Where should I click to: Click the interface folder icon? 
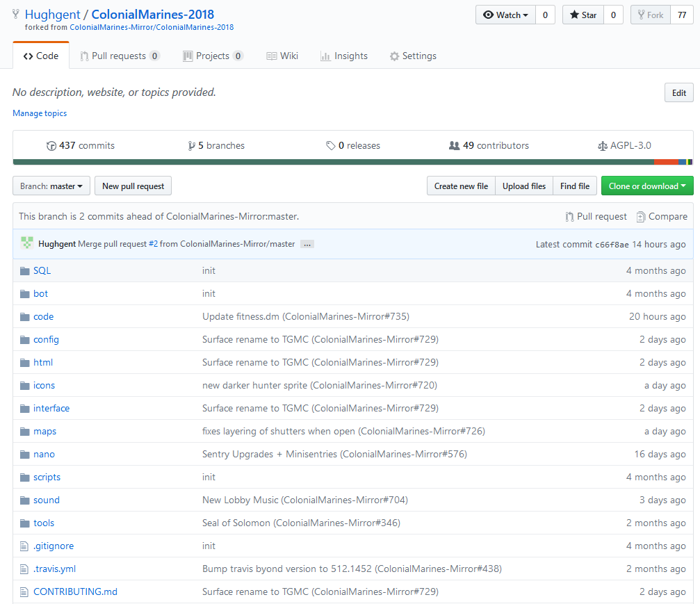24,409
